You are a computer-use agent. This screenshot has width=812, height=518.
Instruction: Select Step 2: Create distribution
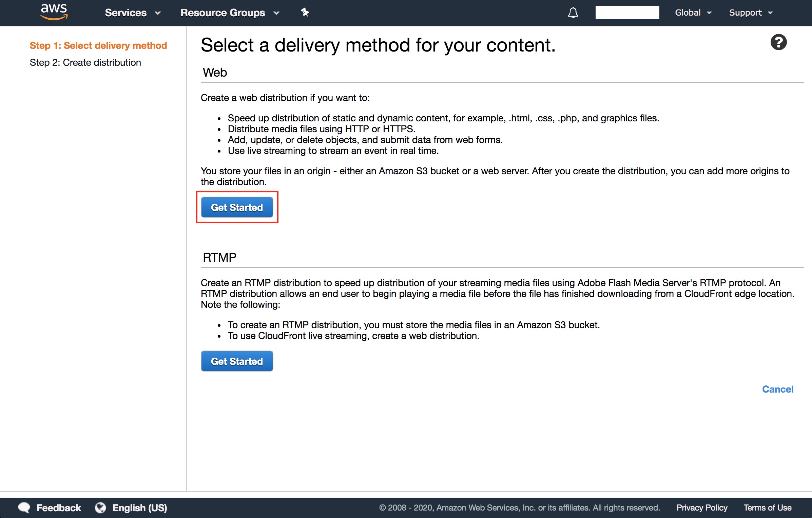click(85, 62)
